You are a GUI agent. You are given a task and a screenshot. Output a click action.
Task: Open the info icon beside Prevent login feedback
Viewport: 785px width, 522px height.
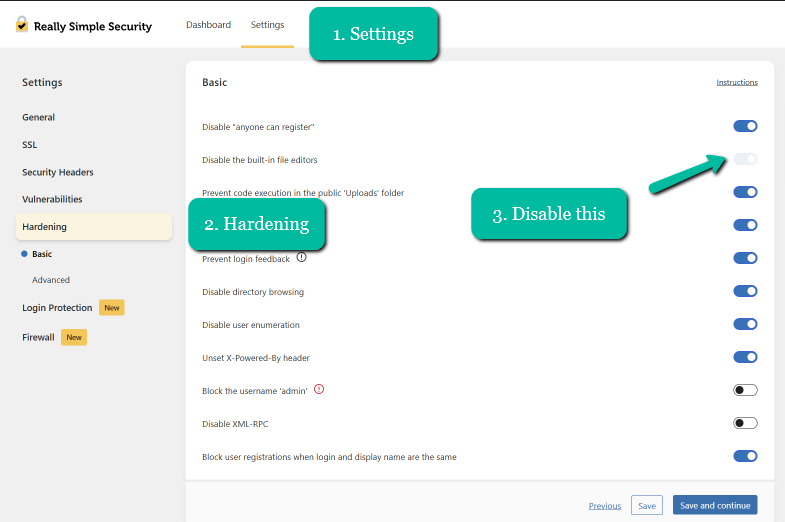301,257
